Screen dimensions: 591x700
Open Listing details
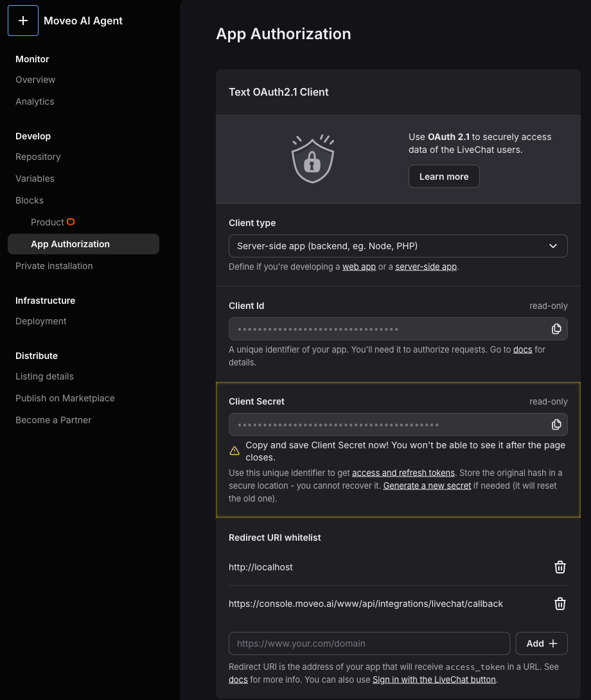[44, 377]
